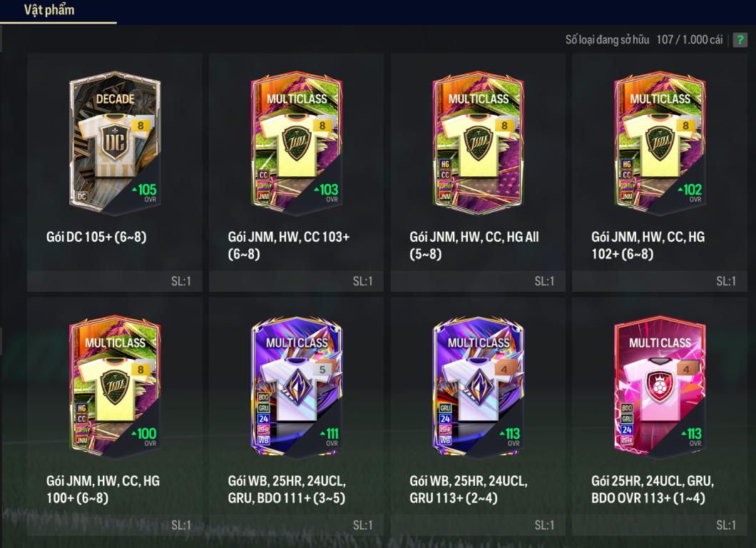
Task: Select Gói JNM, HW, CC, HG 100+ title
Action: coord(103,489)
